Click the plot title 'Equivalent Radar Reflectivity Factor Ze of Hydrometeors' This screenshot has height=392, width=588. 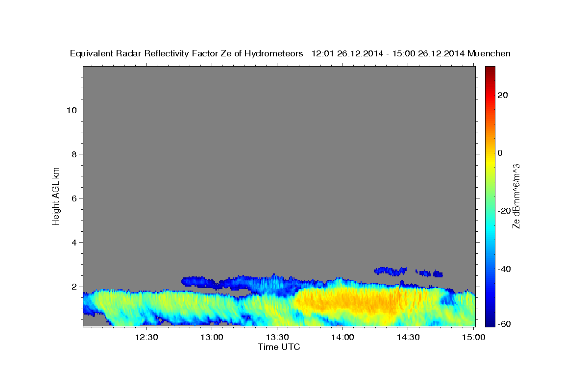pos(187,54)
